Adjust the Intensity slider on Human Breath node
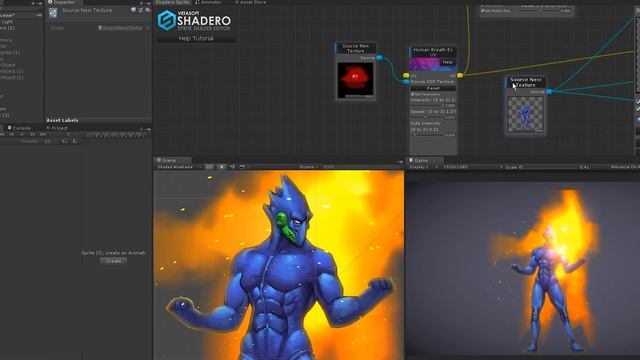Image resolution: width=640 pixels, height=360 pixels. 426,106
